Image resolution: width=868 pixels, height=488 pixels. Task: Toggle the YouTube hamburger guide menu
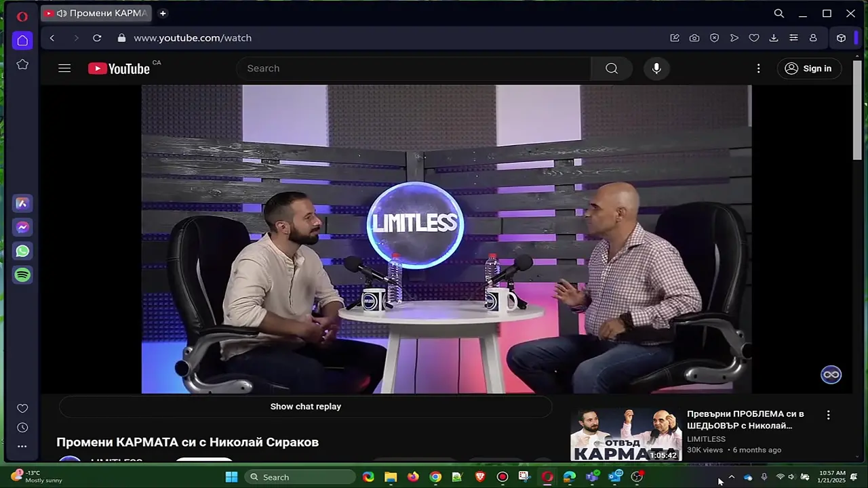(x=64, y=68)
